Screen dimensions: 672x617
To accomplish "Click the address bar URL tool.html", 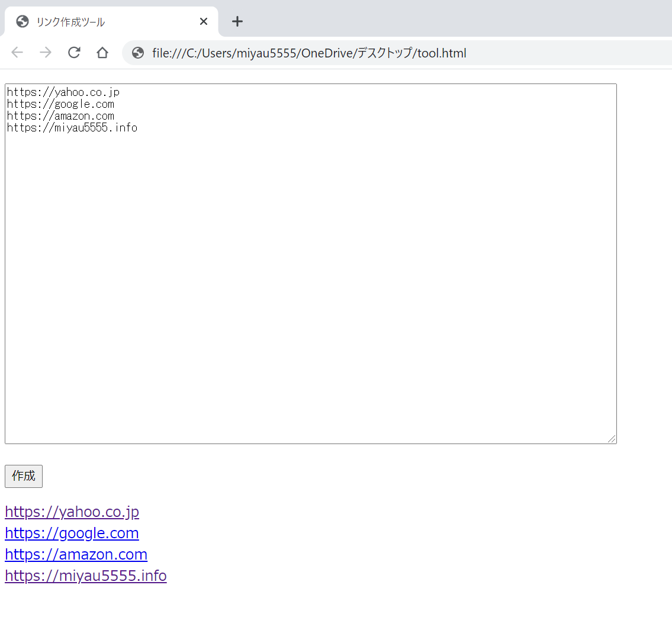I will point(309,53).
